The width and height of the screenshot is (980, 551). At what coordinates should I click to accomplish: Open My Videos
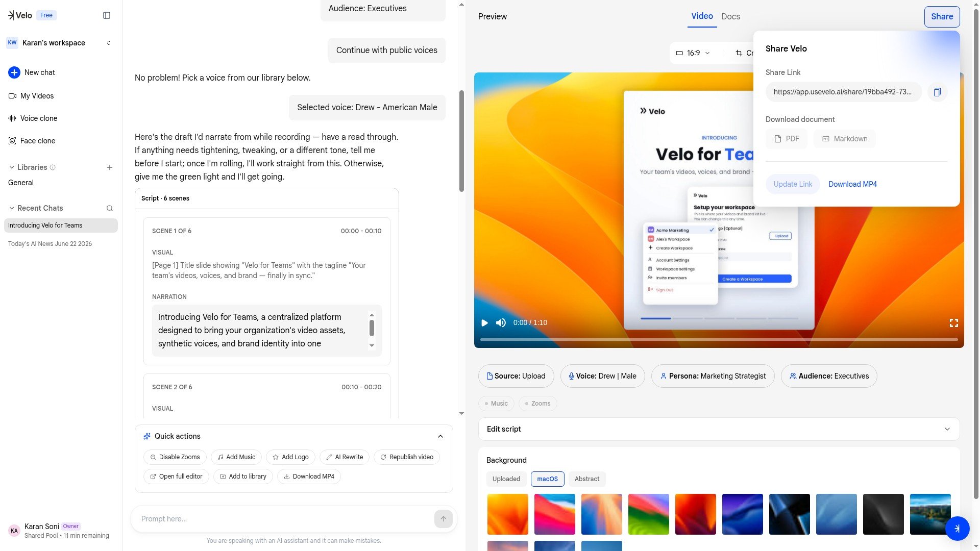pyautogui.click(x=31, y=96)
